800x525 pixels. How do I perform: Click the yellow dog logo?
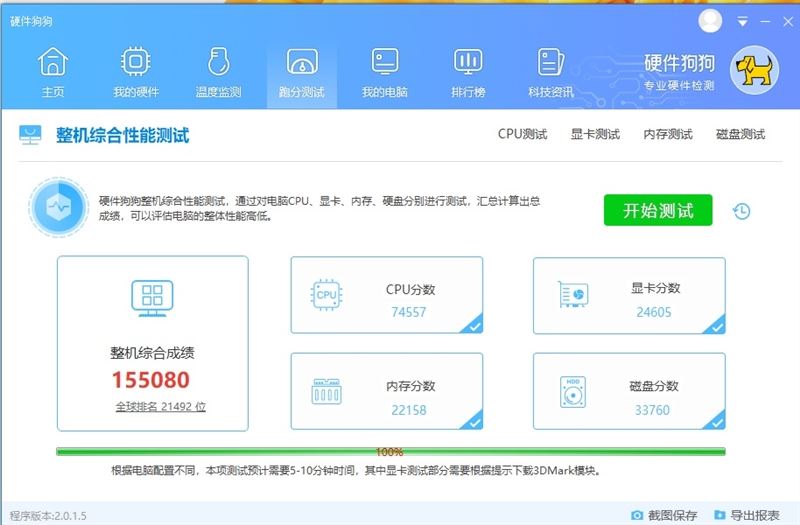(x=754, y=70)
